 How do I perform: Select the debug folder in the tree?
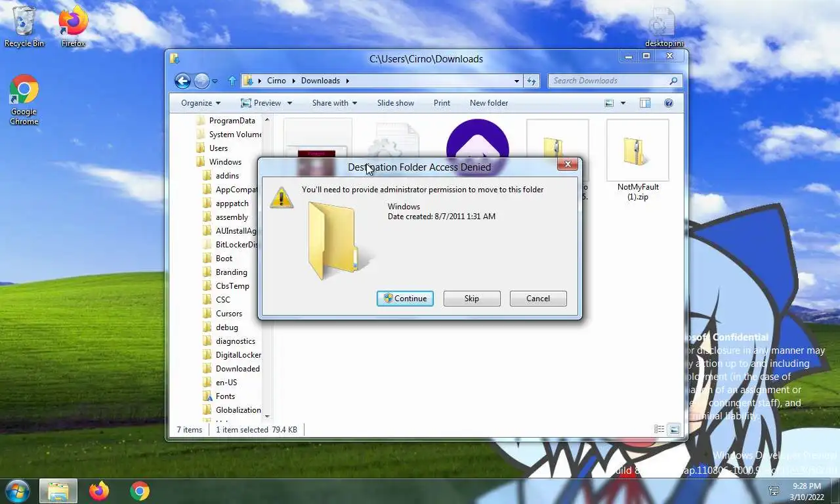tap(220, 327)
